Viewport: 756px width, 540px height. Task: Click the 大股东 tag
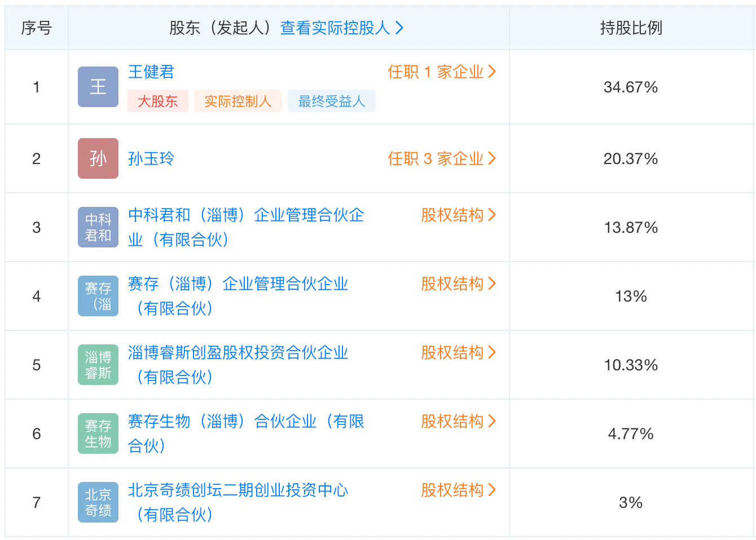pos(158,101)
